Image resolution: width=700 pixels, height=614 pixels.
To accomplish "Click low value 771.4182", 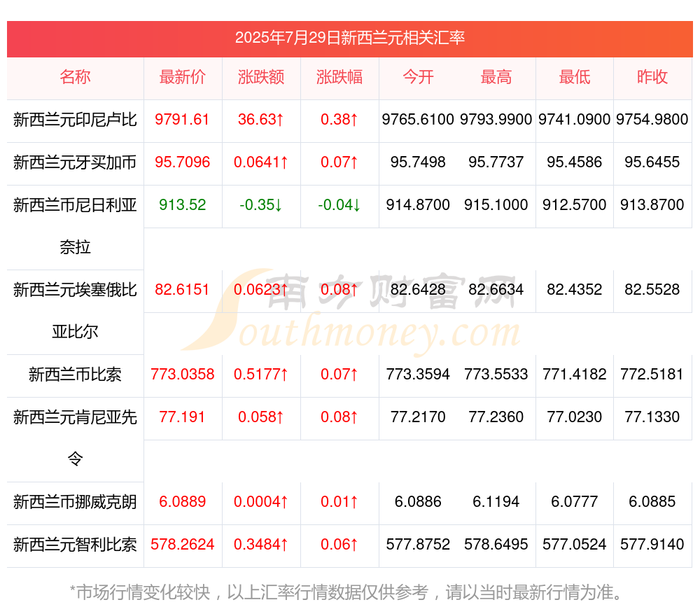I will [575, 374].
